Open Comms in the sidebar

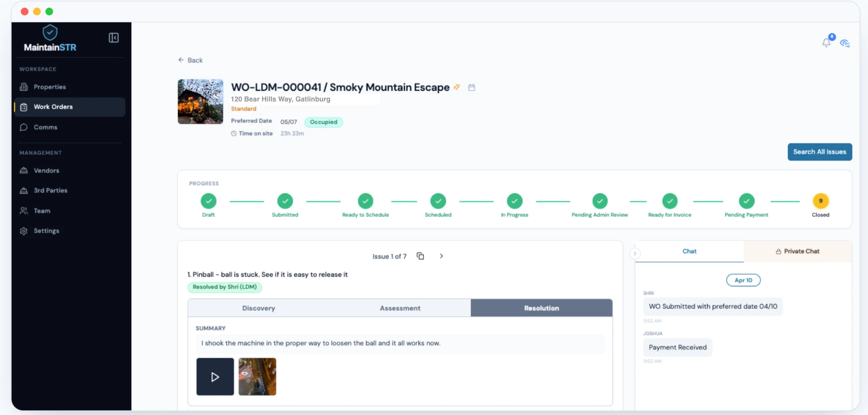(x=70, y=127)
